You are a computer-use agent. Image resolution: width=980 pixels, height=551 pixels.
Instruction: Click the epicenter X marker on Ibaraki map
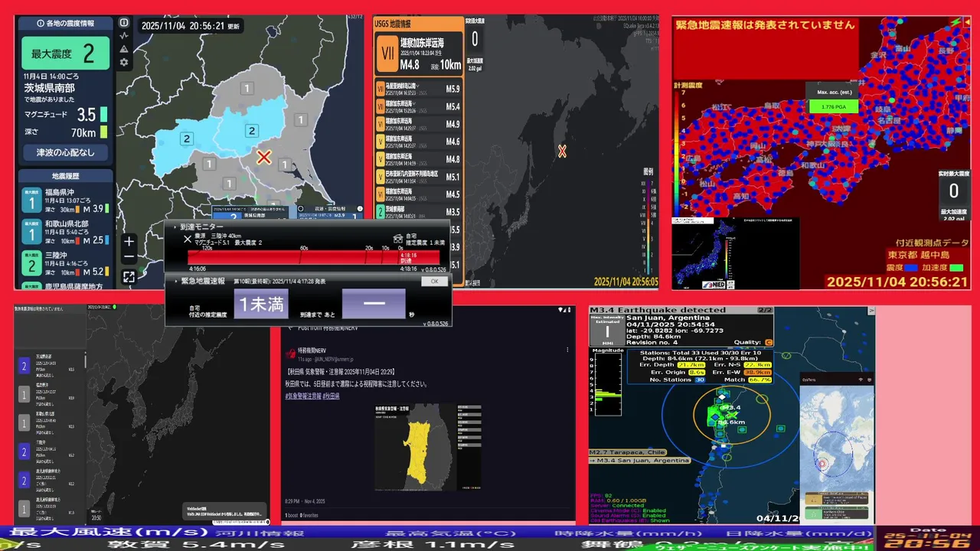264,158
